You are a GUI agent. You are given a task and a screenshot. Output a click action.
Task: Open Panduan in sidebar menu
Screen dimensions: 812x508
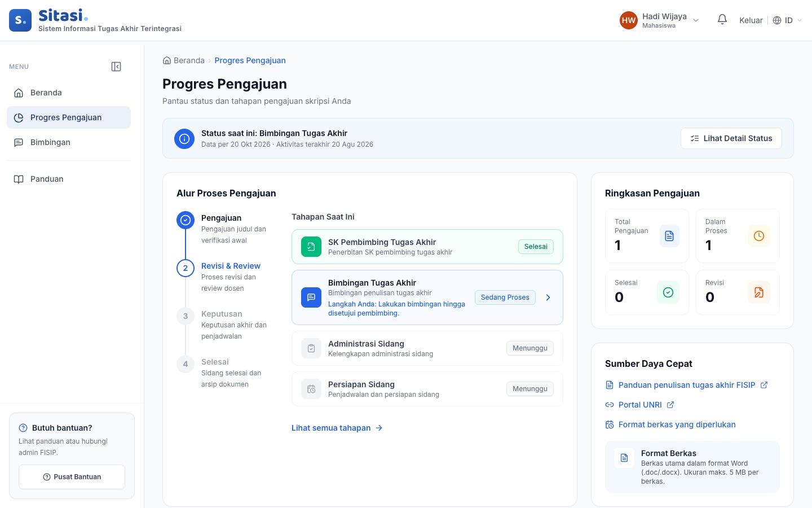tap(69, 179)
